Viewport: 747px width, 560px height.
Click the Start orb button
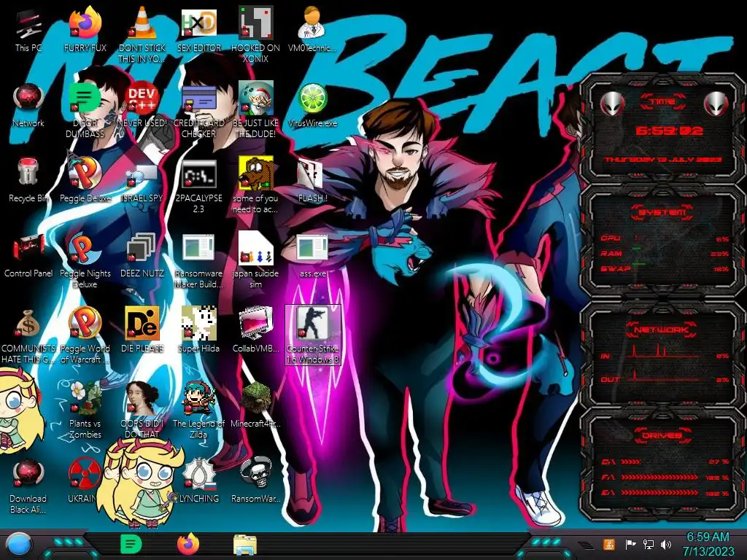[18, 545]
